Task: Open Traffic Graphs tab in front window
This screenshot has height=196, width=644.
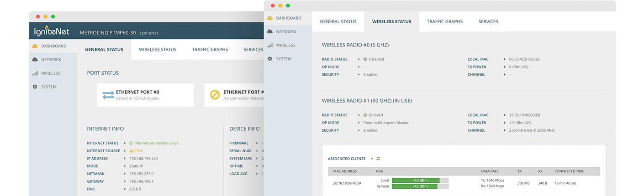Action: pos(445,21)
